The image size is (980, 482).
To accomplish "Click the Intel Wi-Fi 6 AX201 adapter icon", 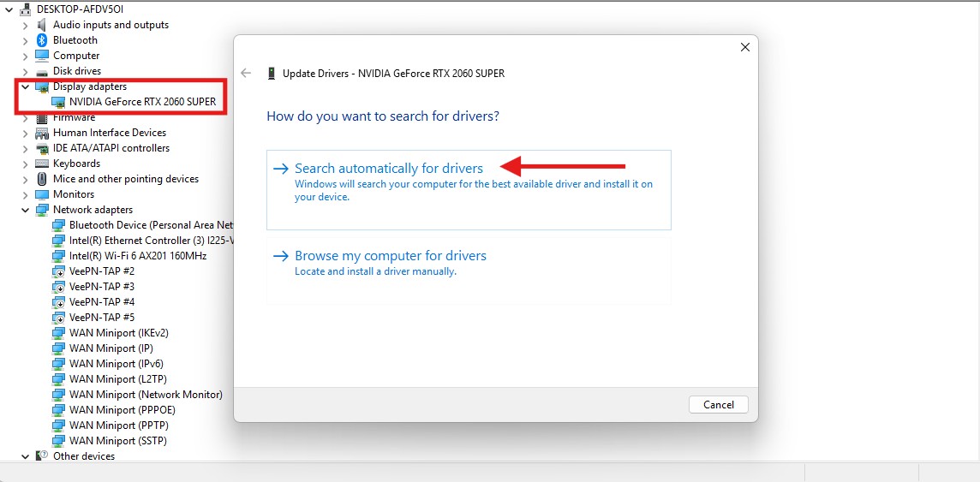I will (58, 256).
